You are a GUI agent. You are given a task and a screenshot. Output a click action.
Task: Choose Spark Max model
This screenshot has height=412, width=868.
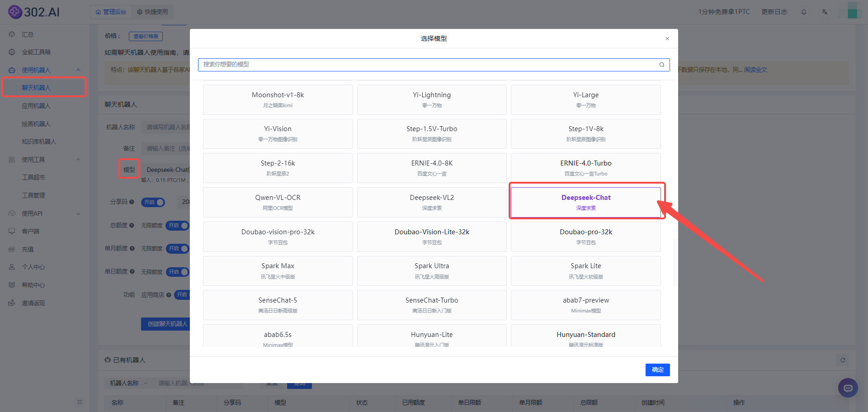278,271
